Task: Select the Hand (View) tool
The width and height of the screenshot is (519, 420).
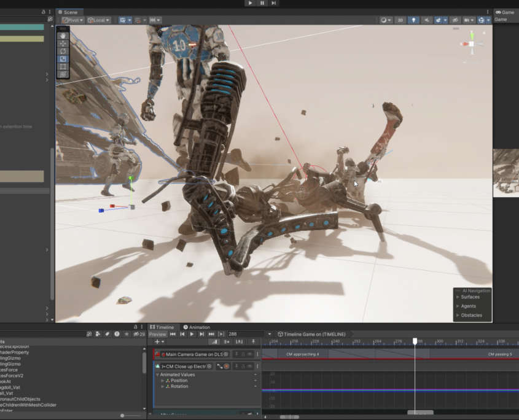Action: click(63, 36)
